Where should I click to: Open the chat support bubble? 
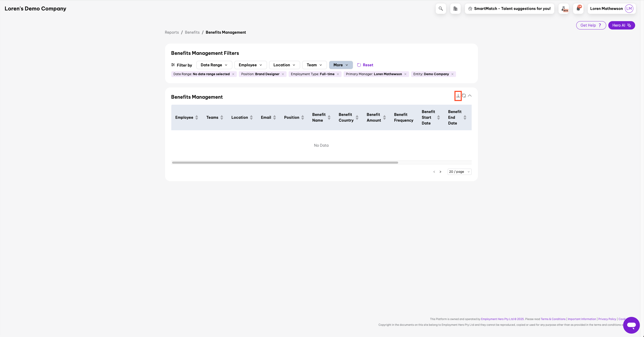point(631,325)
